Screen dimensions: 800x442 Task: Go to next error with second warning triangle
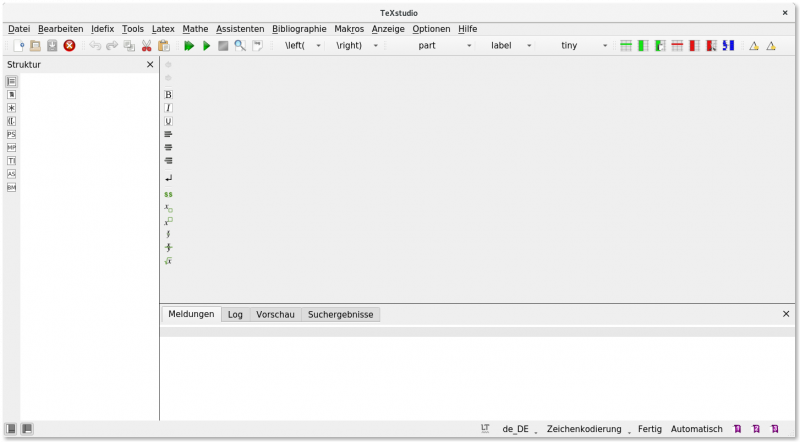point(771,46)
